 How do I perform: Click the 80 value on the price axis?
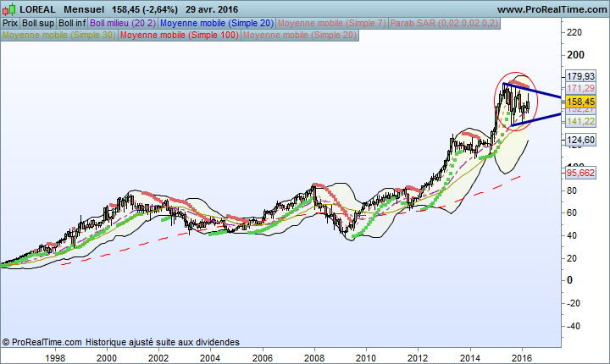click(572, 190)
